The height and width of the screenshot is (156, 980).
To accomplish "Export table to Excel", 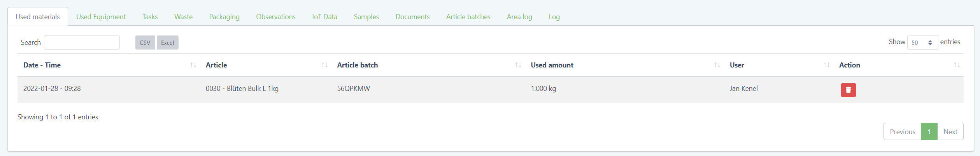I will 167,43.
